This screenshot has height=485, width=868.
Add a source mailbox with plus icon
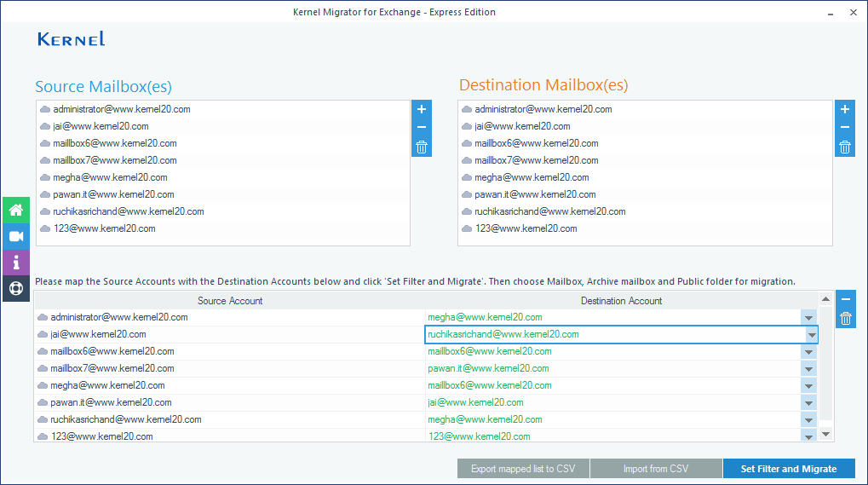coord(422,109)
